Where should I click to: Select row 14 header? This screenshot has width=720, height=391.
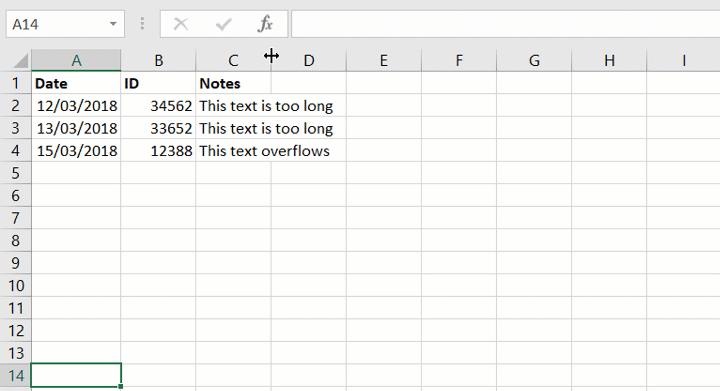[16, 375]
